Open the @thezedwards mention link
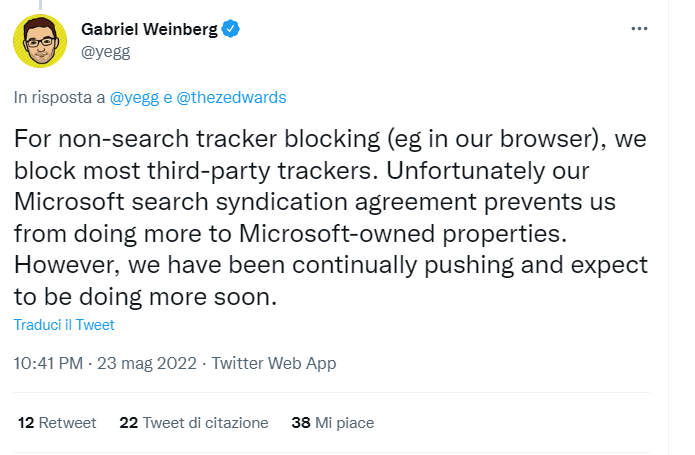Viewport: 695px width, 455px height. (x=234, y=97)
